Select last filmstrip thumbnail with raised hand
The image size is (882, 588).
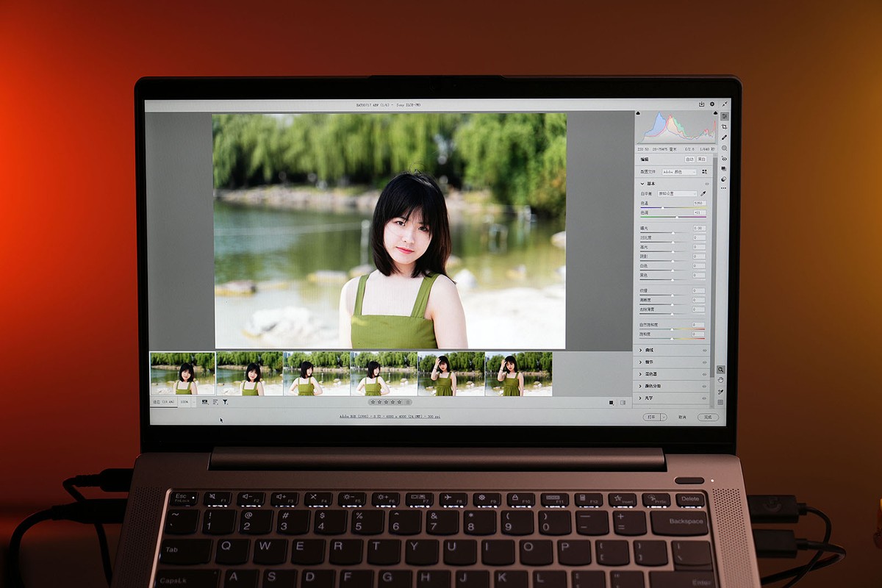coord(518,373)
